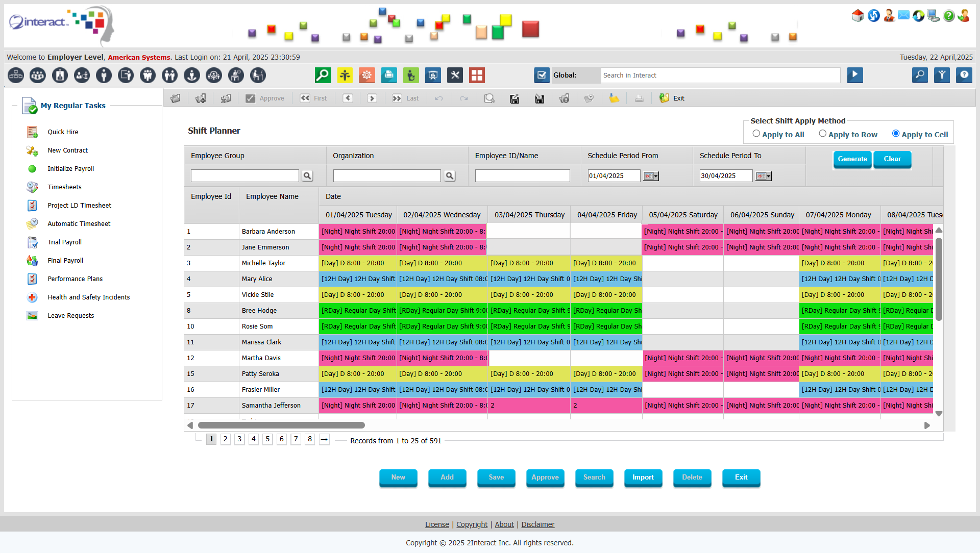Open the teal printer reports module
This screenshot has width=980, height=554.
point(389,75)
